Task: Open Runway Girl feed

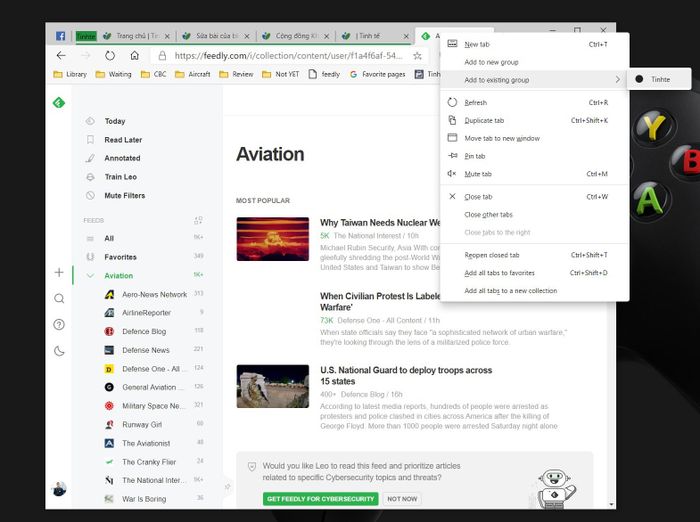Action: tap(154, 425)
